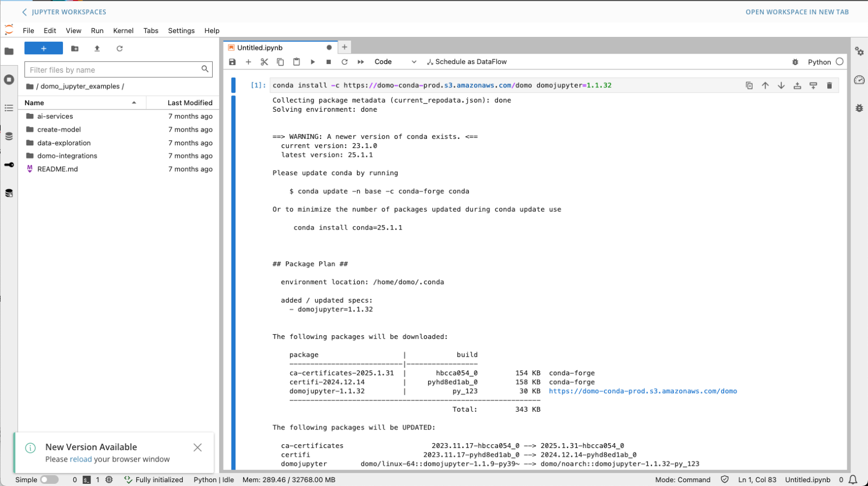
Task: Click Python kernel name in toolbar
Action: 819,62
